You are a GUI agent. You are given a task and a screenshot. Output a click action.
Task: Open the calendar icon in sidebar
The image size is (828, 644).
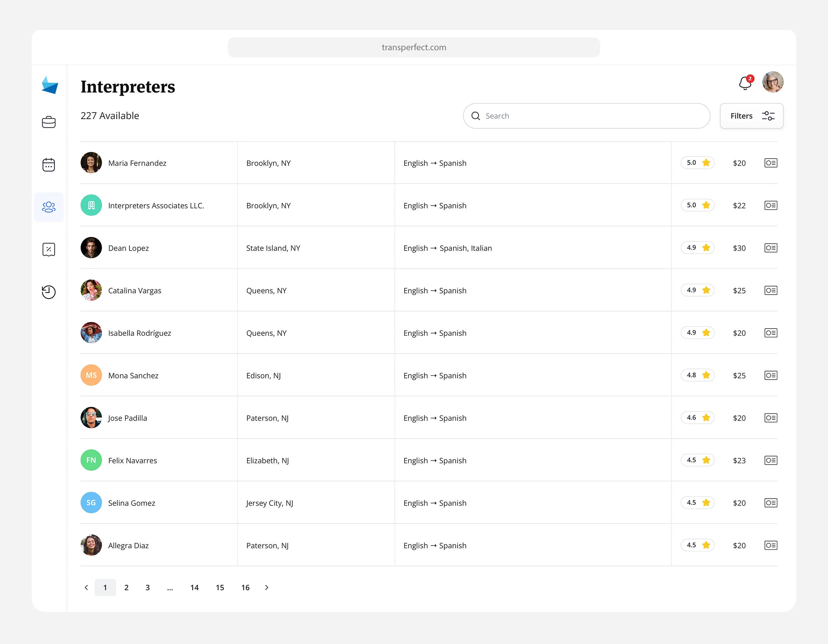[x=49, y=165]
